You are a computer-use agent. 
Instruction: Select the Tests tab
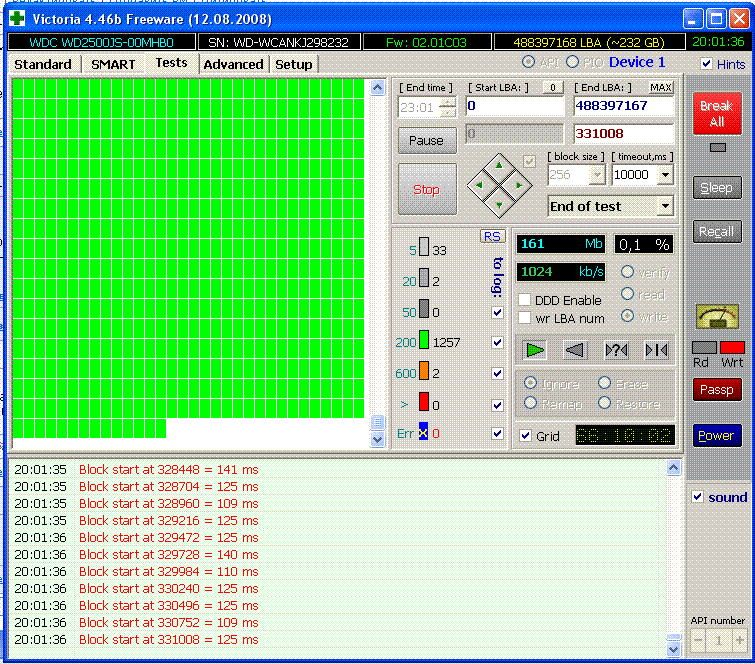coord(171,63)
